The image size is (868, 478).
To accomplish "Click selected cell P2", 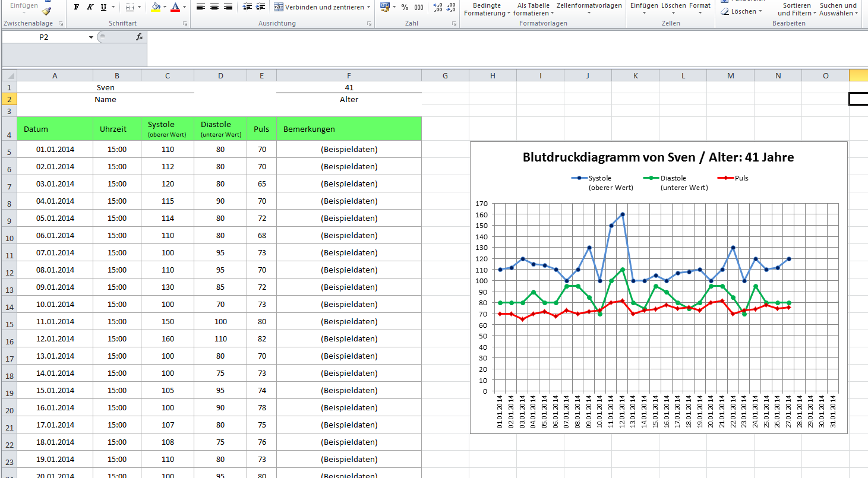I will (x=858, y=99).
